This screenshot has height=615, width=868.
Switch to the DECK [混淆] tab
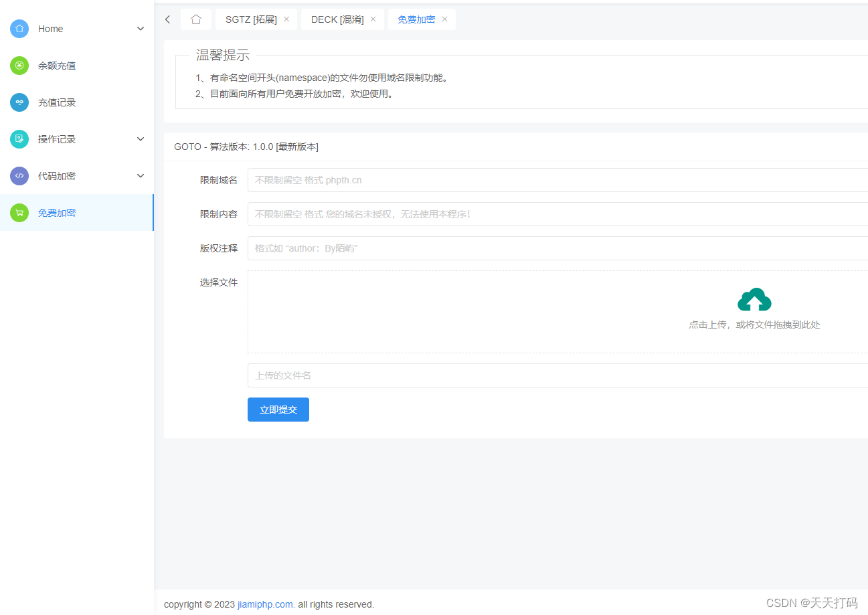pos(335,19)
